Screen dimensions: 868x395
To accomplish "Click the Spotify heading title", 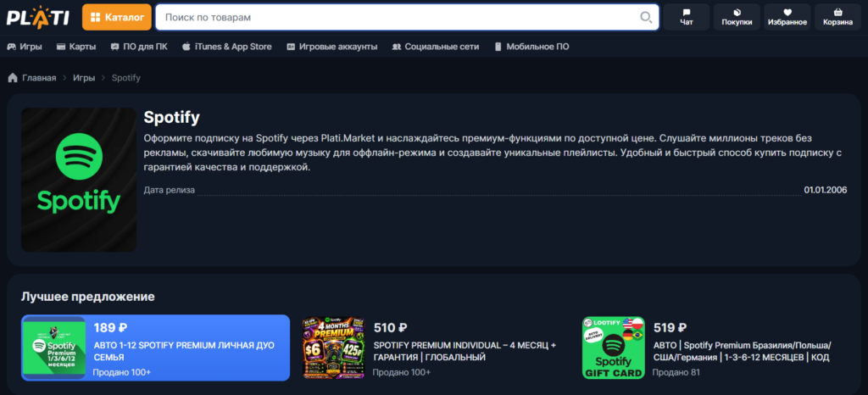I will 171,117.
